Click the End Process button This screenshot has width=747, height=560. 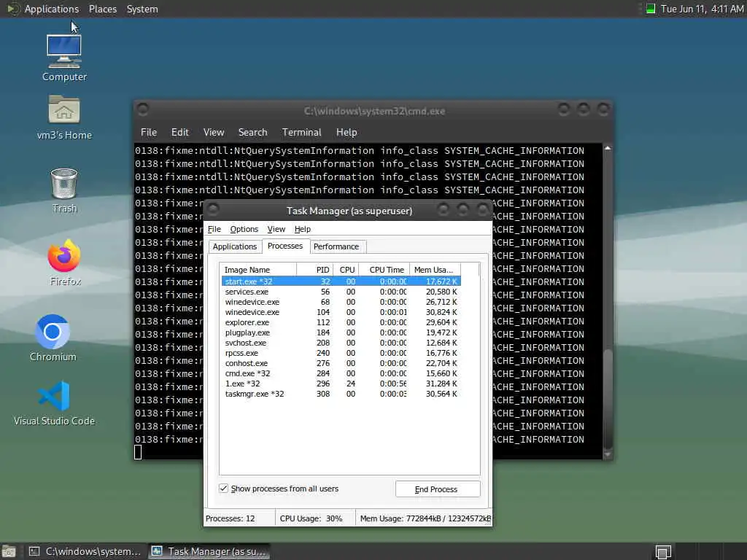pos(438,489)
